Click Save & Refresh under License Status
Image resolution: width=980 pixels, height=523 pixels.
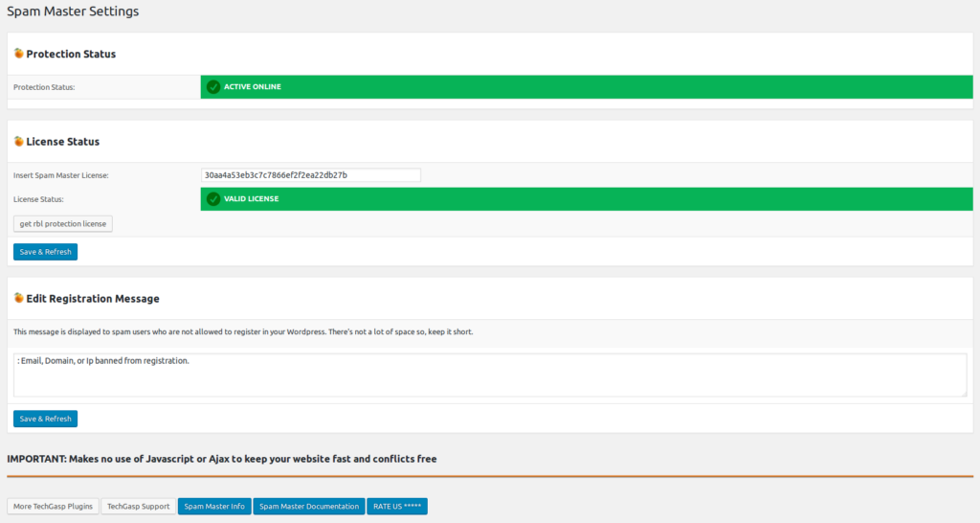45,252
